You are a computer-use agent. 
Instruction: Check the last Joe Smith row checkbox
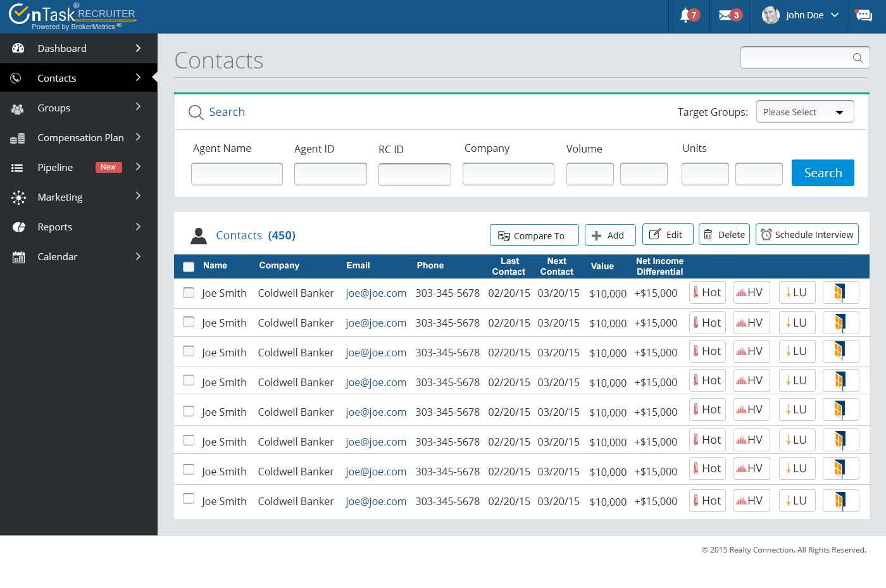tap(189, 499)
